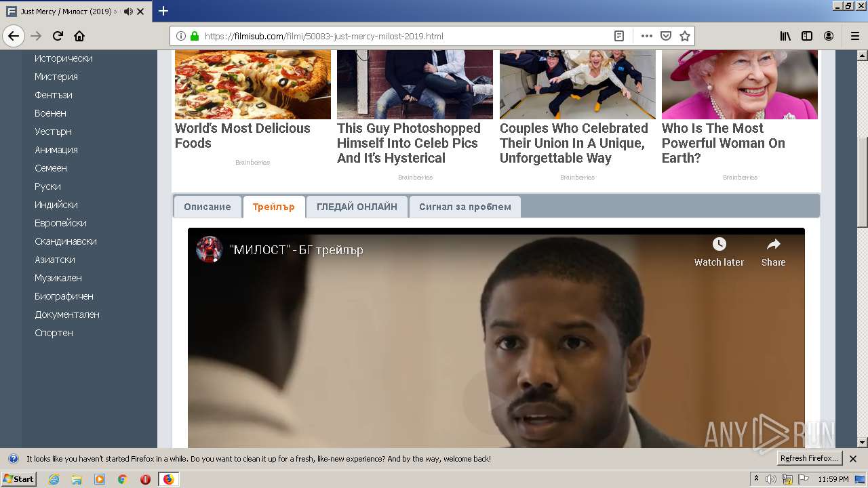868x488 pixels.
Task: Open the Документален genre link
Action: (x=67, y=314)
